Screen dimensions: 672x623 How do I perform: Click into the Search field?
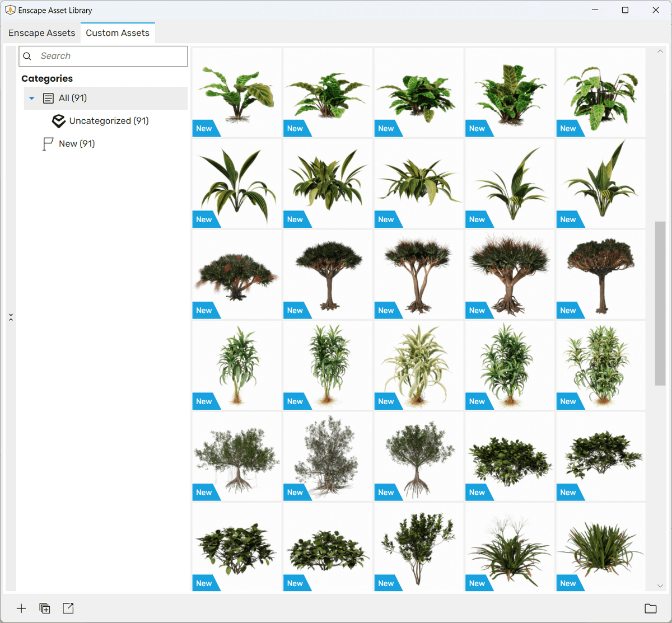103,56
